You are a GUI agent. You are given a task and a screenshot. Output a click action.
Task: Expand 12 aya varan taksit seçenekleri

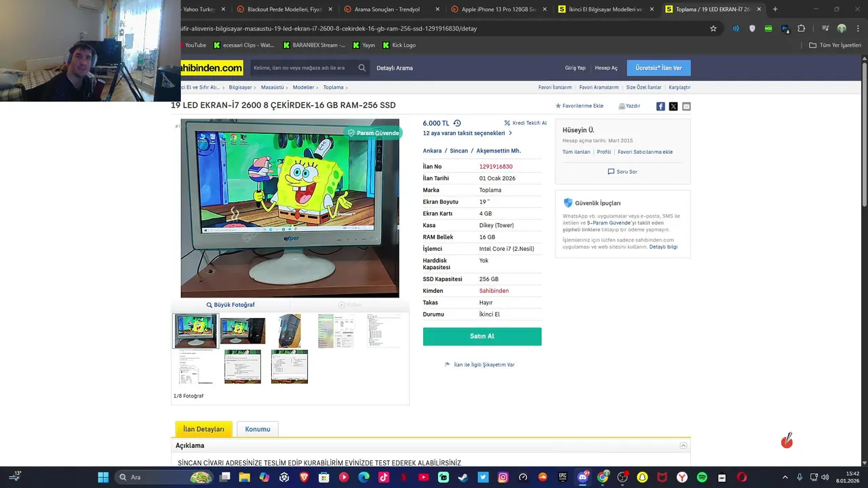[467, 133]
